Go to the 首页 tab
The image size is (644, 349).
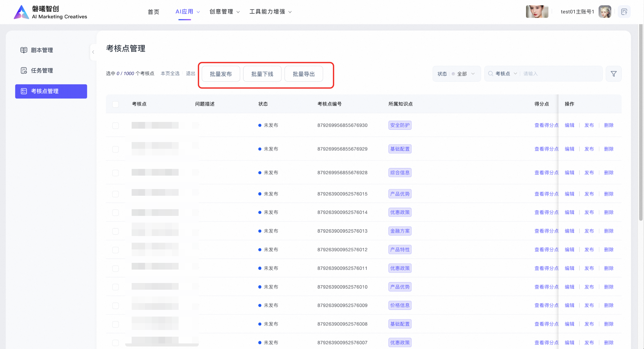point(153,12)
